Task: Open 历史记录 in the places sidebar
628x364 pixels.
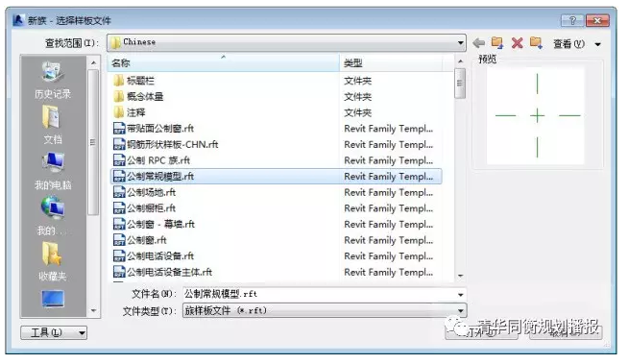Action: [x=53, y=81]
